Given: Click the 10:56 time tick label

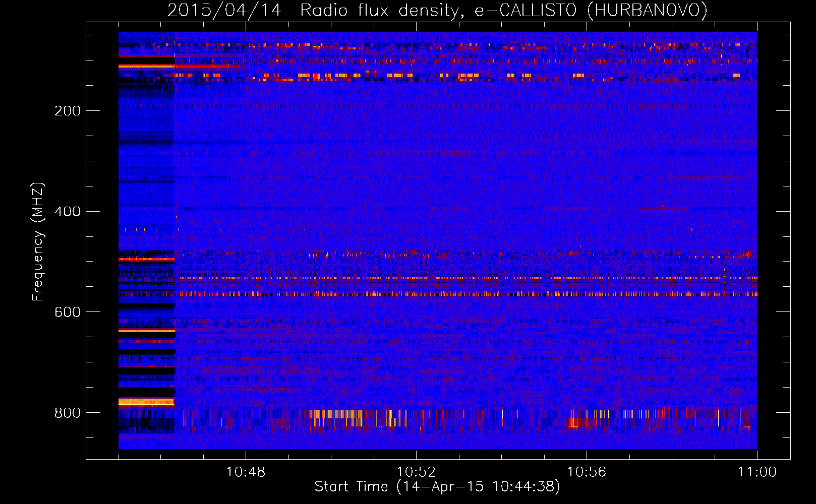Looking at the screenshot, I should point(587,472).
